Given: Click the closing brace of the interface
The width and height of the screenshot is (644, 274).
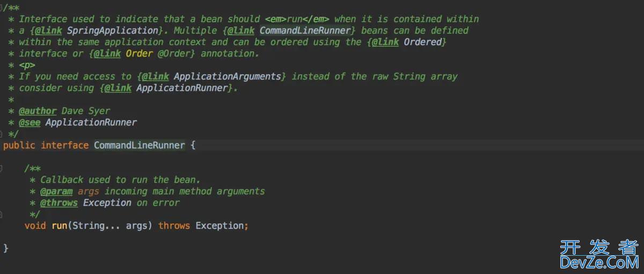Looking at the screenshot, I should tap(6, 248).
